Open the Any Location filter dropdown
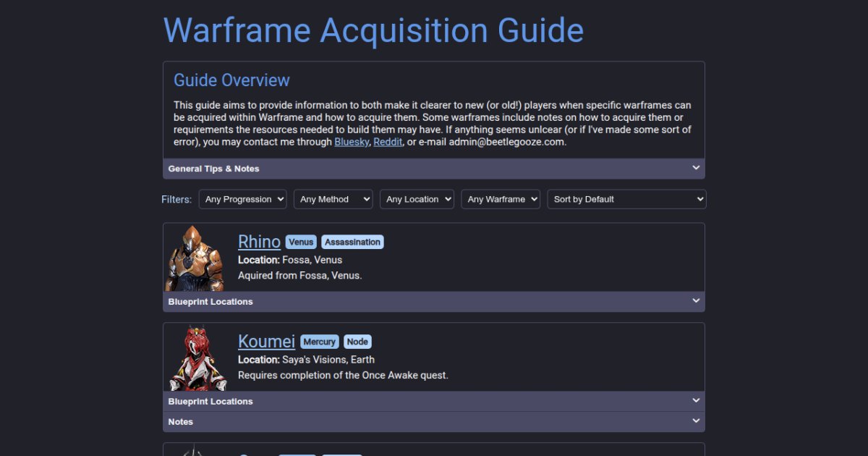 417,199
